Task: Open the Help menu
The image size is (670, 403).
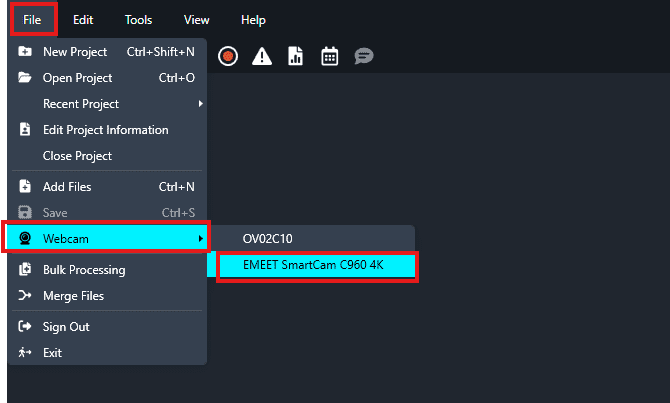Action: (x=253, y=19)
